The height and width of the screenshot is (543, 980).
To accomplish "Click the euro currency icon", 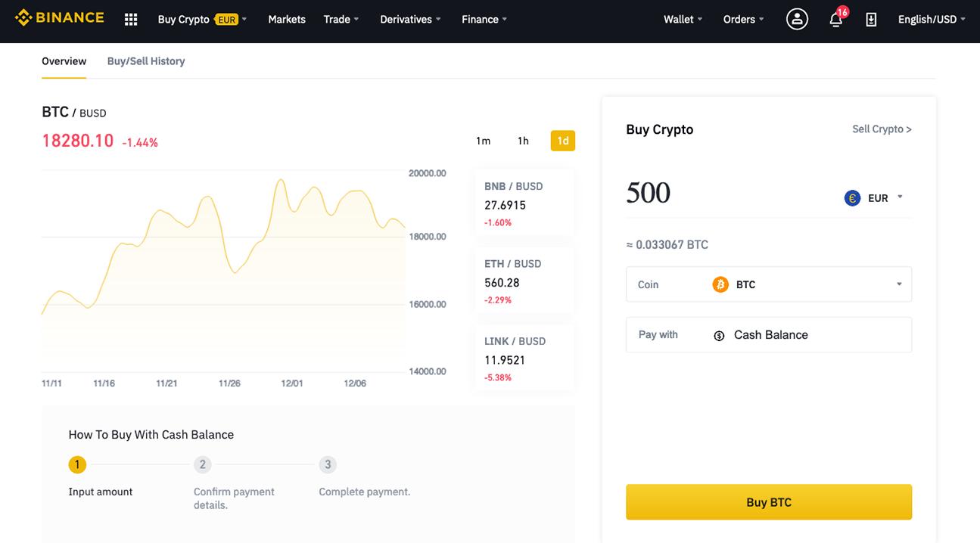I will tap(852, 197).
